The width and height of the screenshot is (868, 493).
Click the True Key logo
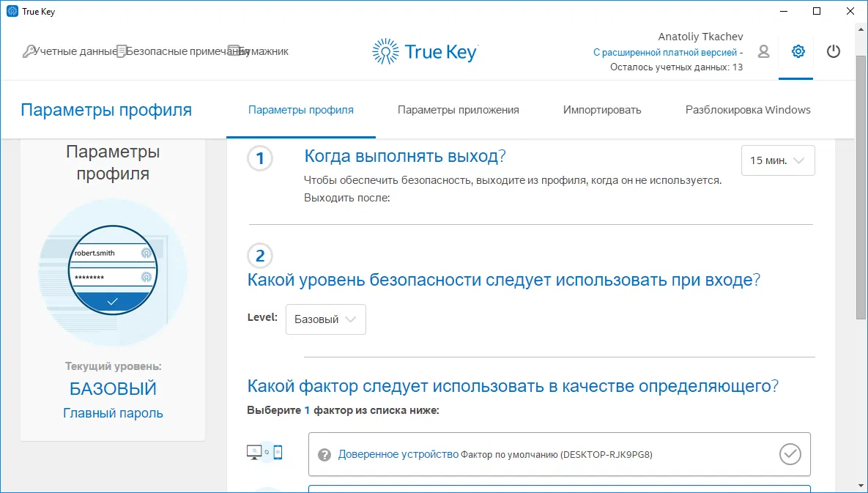pyautogui.click(x=425, y=52)
